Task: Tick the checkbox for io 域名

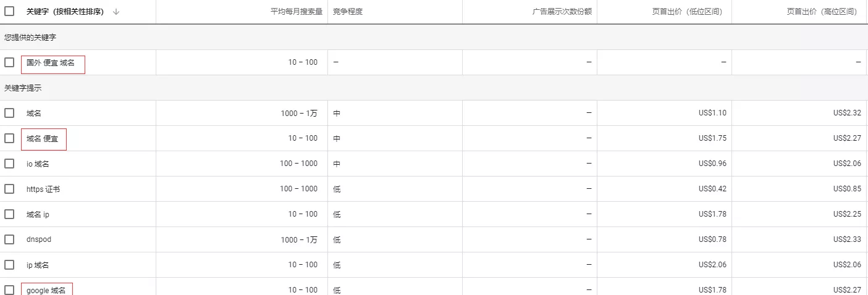Action: tap(9, 164)
